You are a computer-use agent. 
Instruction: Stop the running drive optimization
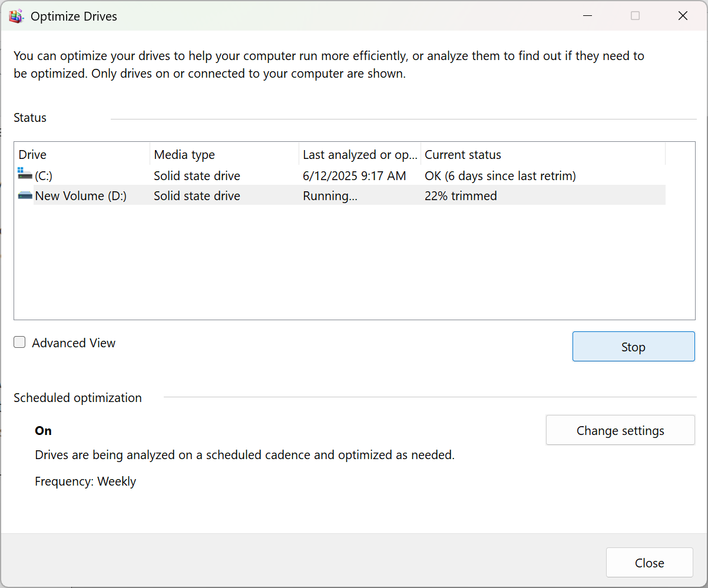[x=633, y=347]
